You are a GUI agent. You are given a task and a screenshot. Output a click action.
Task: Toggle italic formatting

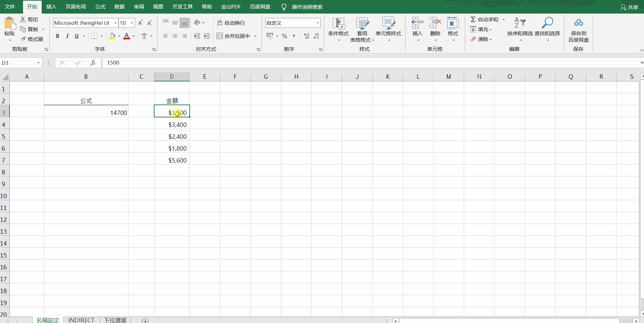67,36
